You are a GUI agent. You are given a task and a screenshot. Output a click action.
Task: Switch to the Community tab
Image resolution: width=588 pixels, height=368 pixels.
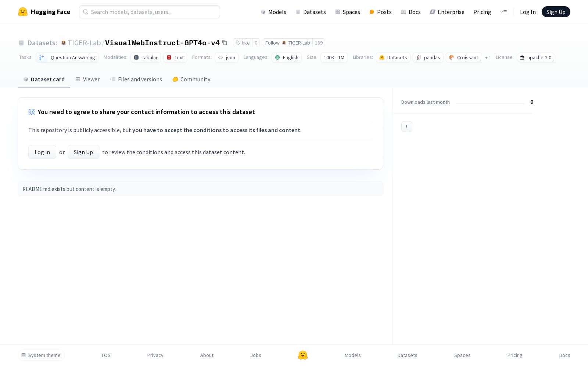[x=191, y=79]
